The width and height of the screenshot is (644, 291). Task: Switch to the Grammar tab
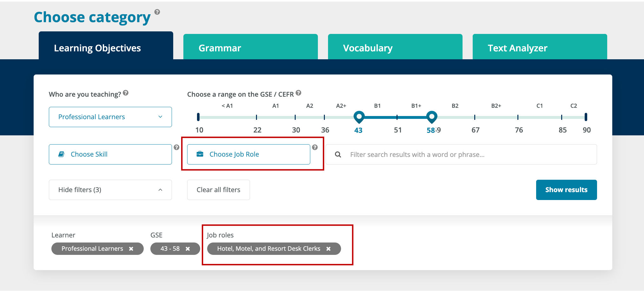(x=250, y=48)
